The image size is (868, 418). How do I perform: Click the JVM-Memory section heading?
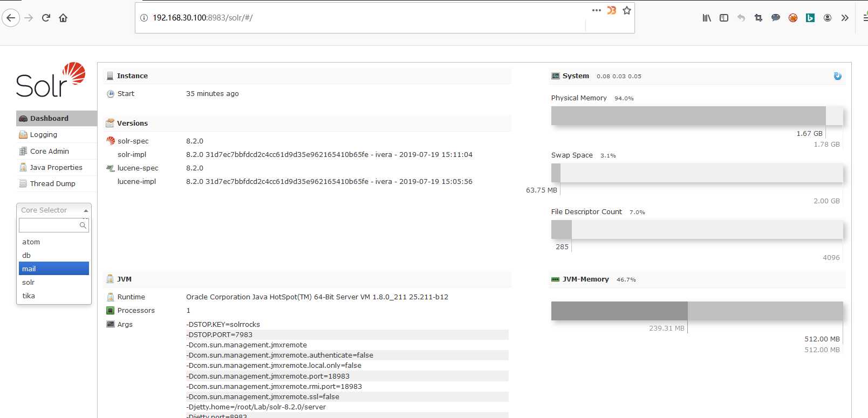[585, 279]
